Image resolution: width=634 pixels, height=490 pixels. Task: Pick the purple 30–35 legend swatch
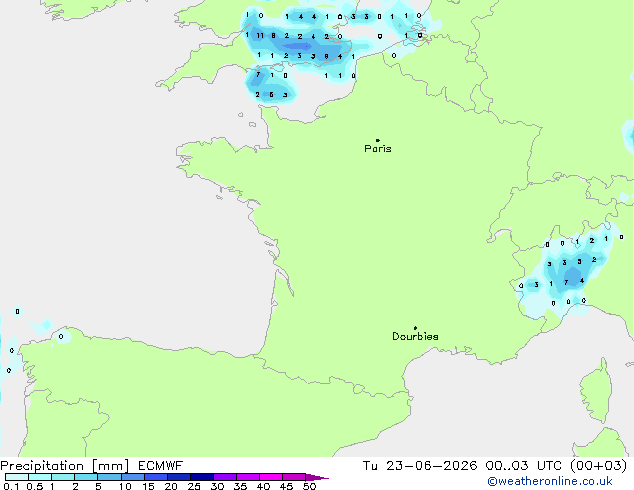pos(225,477)
